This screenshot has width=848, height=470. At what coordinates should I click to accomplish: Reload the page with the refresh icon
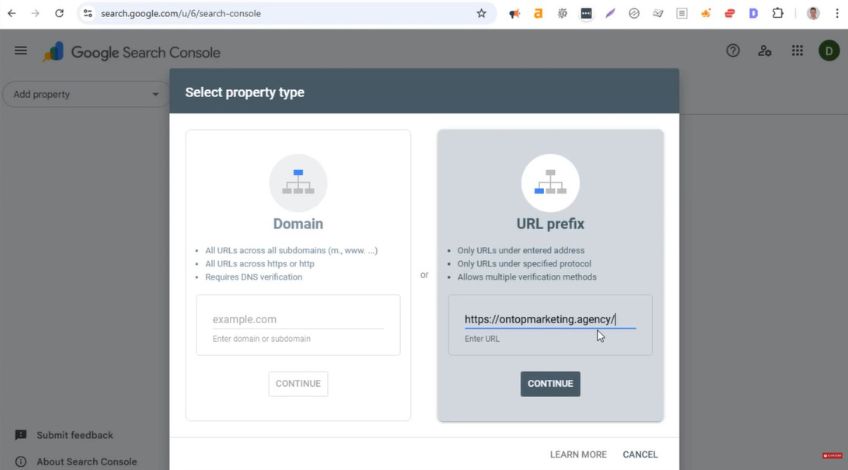[59, 14]
